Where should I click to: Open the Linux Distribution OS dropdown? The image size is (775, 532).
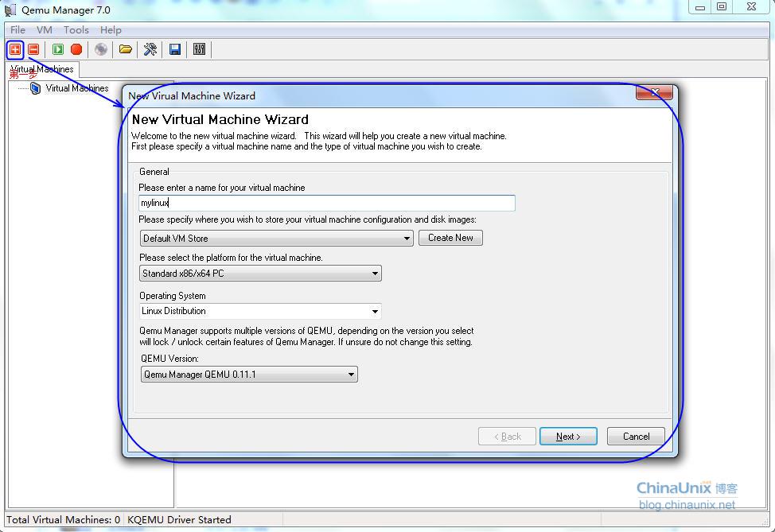[x=260, y=311]
